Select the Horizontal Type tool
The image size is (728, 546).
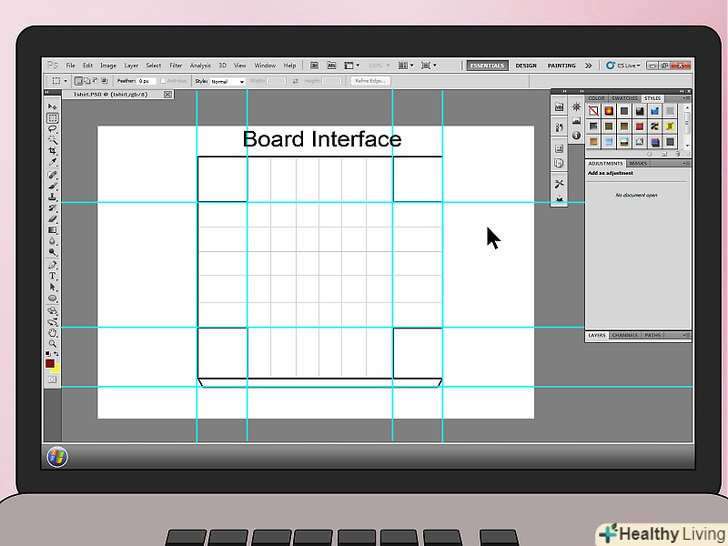pos(53,275)
